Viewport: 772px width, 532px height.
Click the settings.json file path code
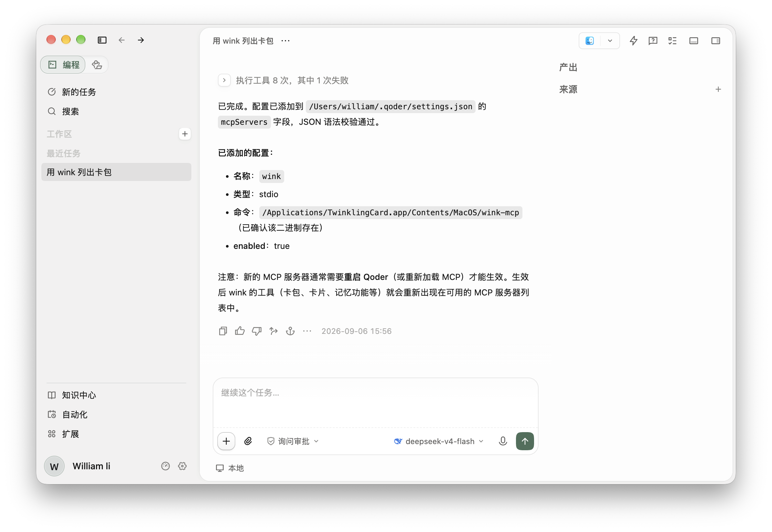click(391, 107)
